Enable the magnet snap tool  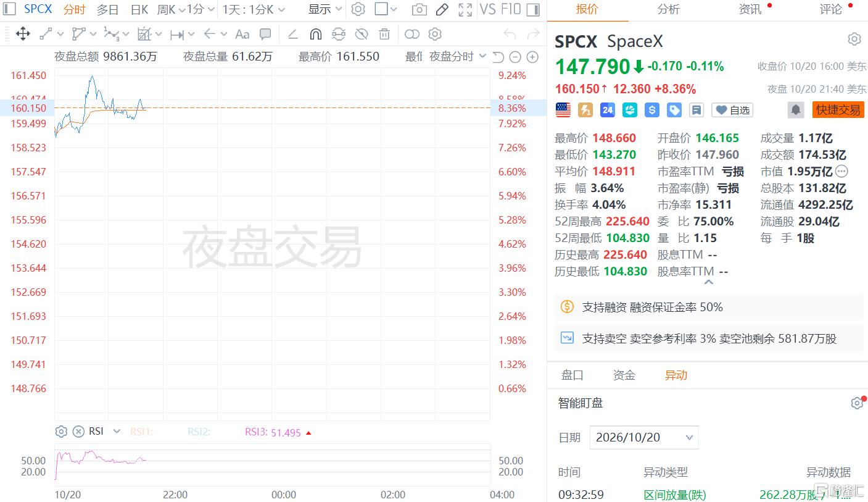(315, 34)
